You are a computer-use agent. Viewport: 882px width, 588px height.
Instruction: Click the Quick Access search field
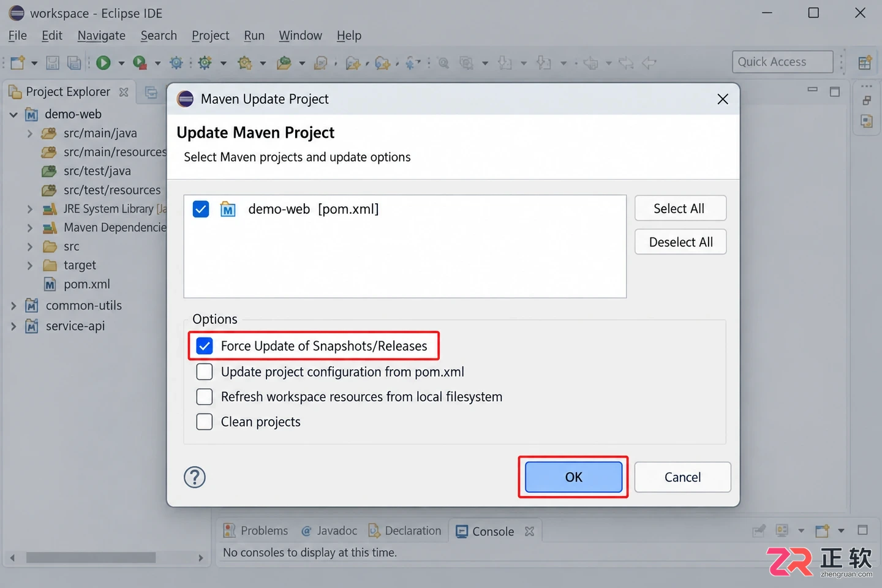click(x=783, y=62)
